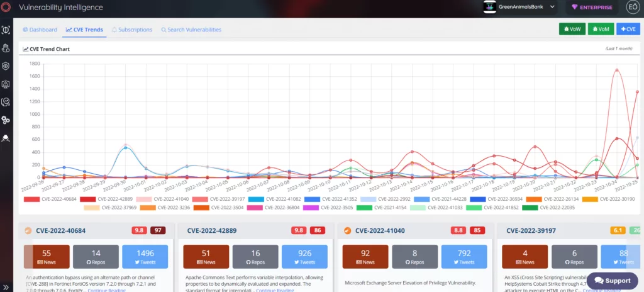Toggle CVE-2022-36804 legend entry
This screenshot has width=644, height=292.
[273, 208]
